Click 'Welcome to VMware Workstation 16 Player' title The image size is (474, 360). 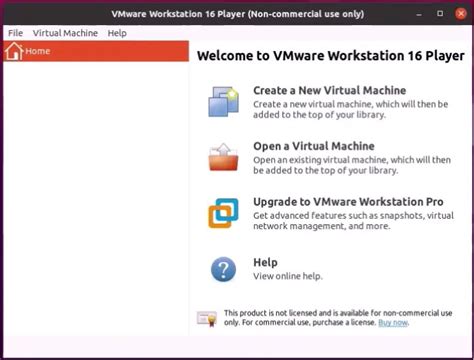tap(331, 56)
